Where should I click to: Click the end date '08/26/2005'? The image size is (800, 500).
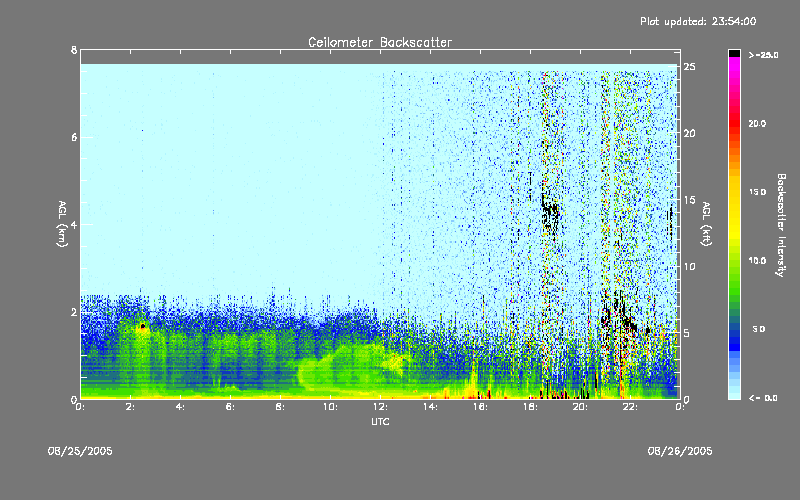tap(680, 451)
